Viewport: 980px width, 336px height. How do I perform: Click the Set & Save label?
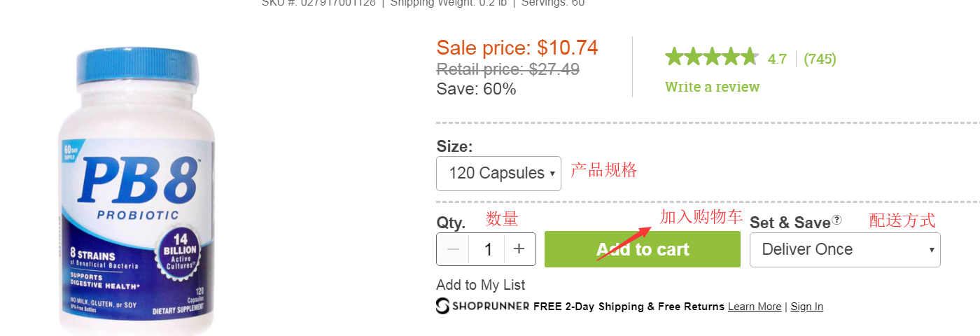click(x=790, y=223)
